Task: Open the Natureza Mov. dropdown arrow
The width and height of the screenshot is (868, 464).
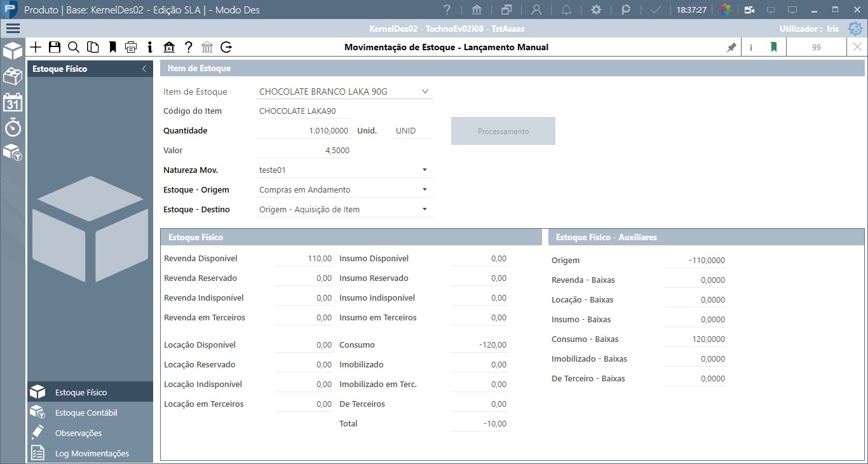Action: pos(424,170)
